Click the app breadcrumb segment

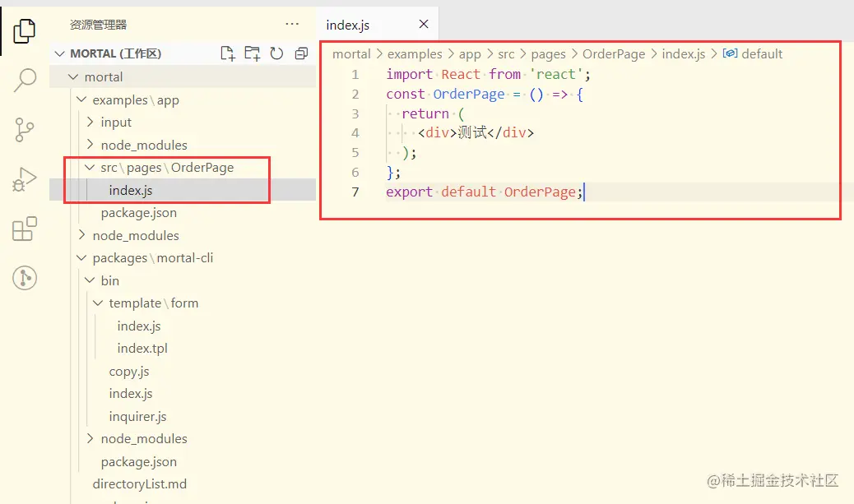pos(470,54)
